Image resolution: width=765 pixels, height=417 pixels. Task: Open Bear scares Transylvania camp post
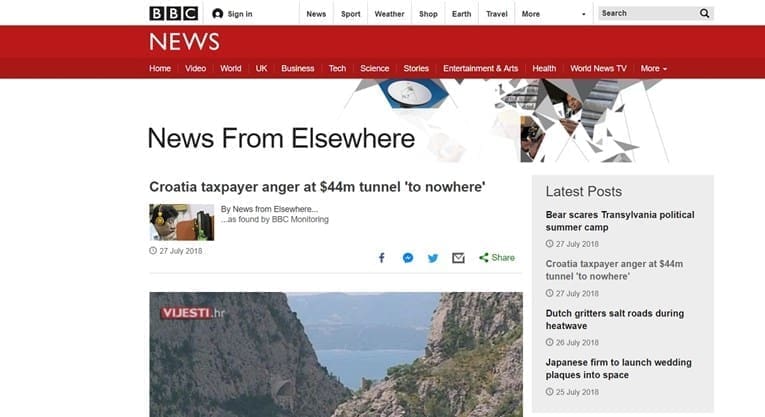pyautogui.click(x=620, y=221)
